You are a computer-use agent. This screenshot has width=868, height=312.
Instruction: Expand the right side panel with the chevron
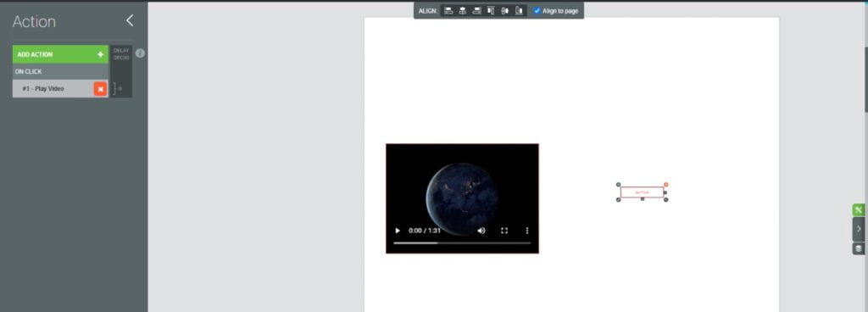859,229
